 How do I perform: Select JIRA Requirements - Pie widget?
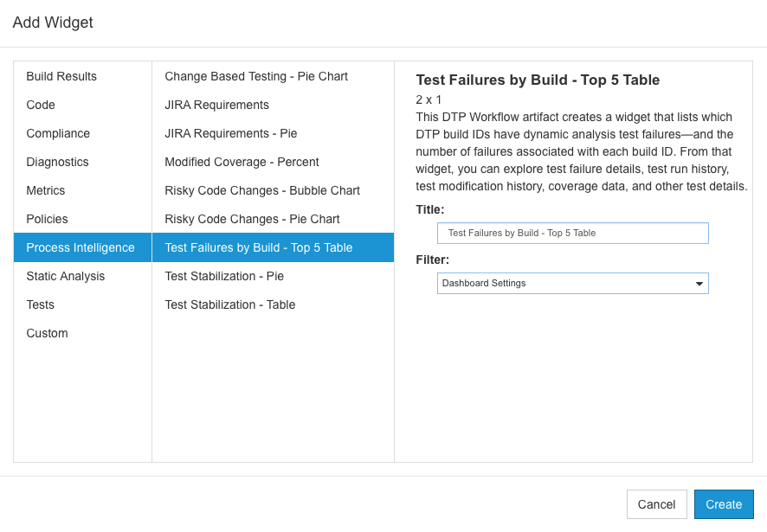coord(273,133)
